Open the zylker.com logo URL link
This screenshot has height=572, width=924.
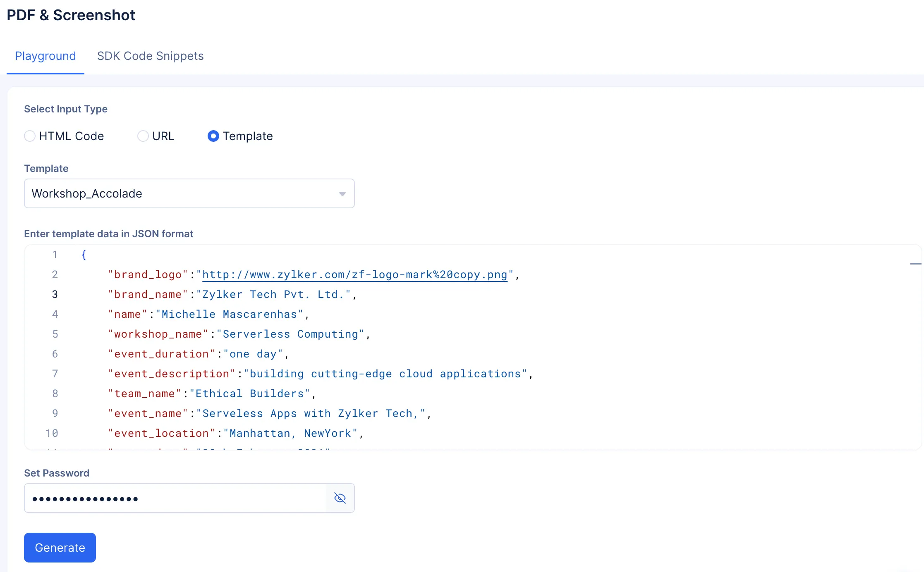(x=355, y=274)
